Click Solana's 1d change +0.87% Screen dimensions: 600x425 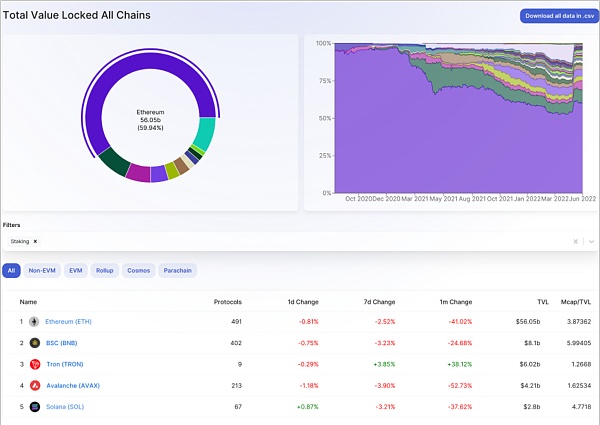(308, 407)
